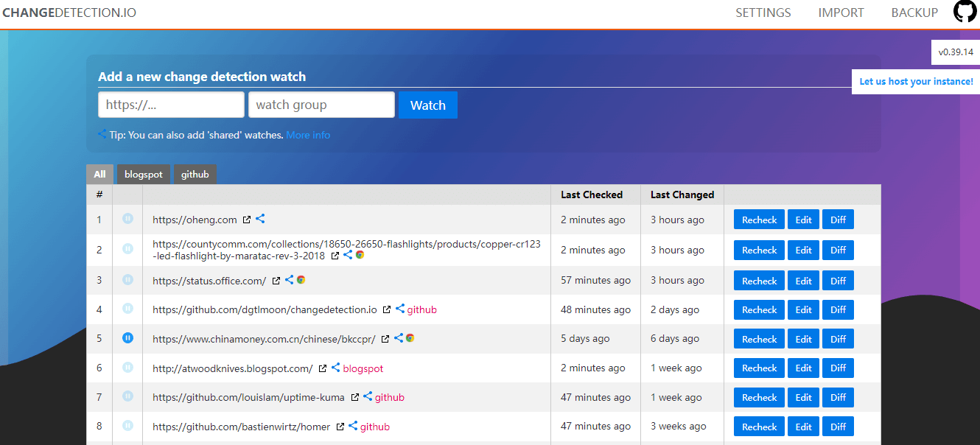Click the https://status.office.com/ URL text

(x=209, y=281)
